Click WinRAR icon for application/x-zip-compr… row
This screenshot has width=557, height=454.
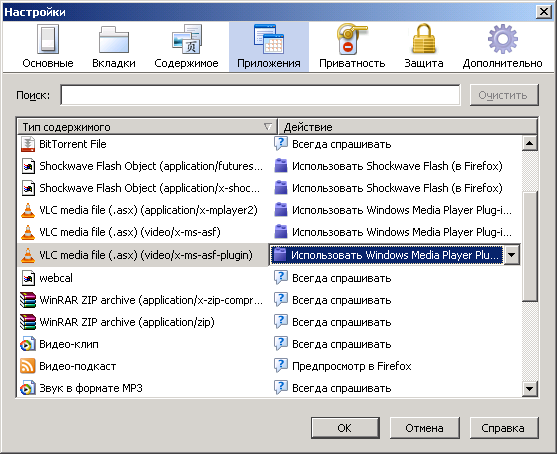tap(28, 300)
